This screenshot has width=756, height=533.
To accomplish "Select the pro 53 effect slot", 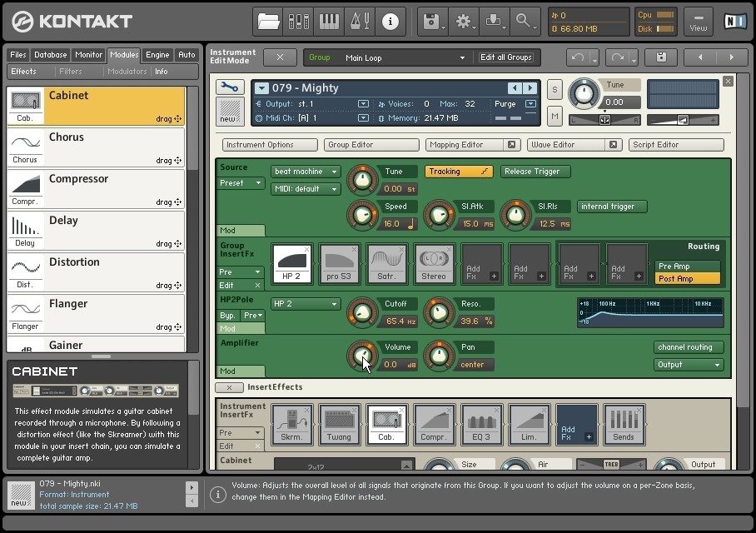I will (x=339, y=264).
